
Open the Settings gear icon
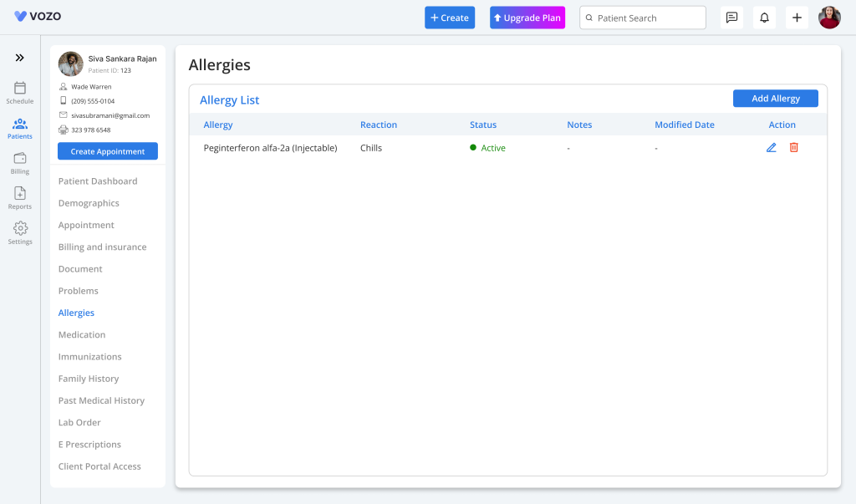click(x=20, y=228)
